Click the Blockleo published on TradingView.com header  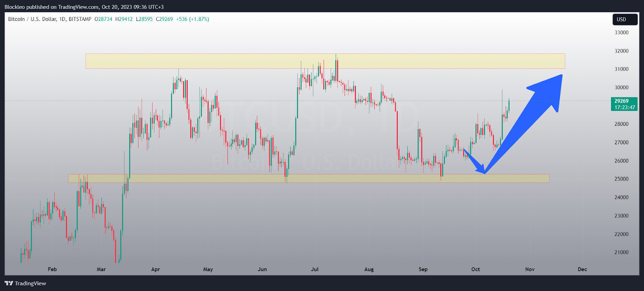tap(84, 7)
